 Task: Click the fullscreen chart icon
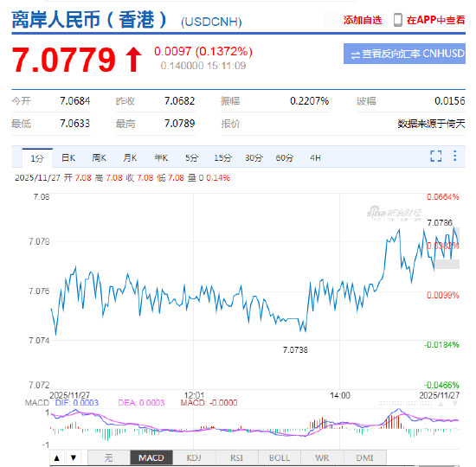435,156
